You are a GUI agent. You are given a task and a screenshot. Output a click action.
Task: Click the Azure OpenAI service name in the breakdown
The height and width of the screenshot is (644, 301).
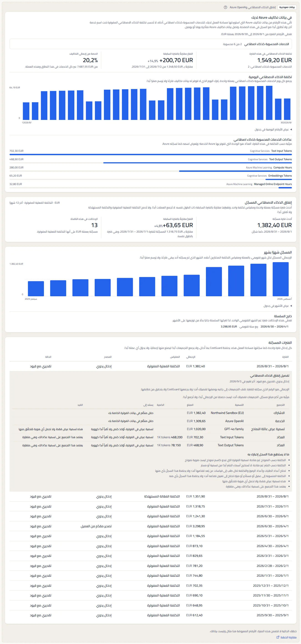(x=234, y=421)
